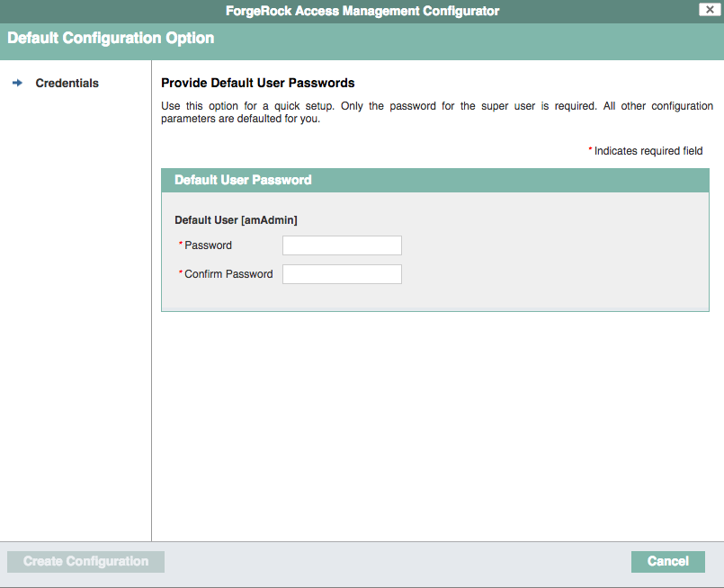Click the Indicates required field notice
This screenshot has height=588, width=724.
click(646, 150)
